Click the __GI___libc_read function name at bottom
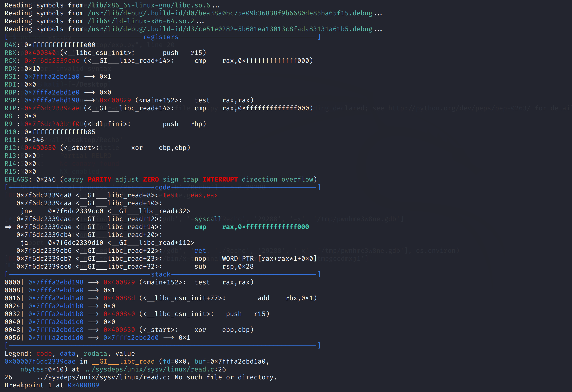This screenshot has height=392, width=572. (123, 361)
